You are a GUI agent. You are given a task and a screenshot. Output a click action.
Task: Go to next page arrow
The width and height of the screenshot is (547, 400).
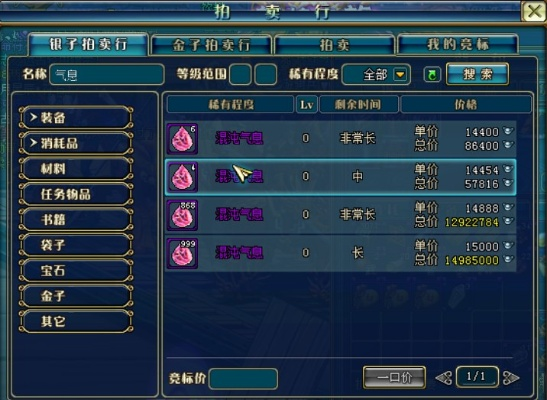[x=511, y=378]
